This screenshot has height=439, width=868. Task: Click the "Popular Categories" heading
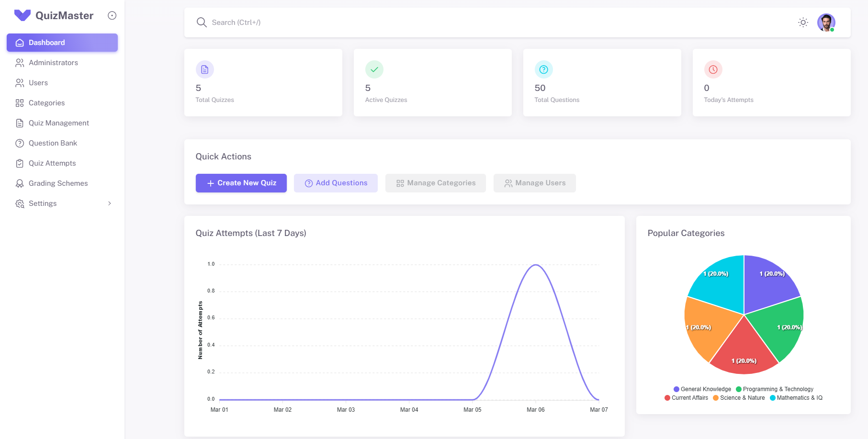click(x=686, y=233)
